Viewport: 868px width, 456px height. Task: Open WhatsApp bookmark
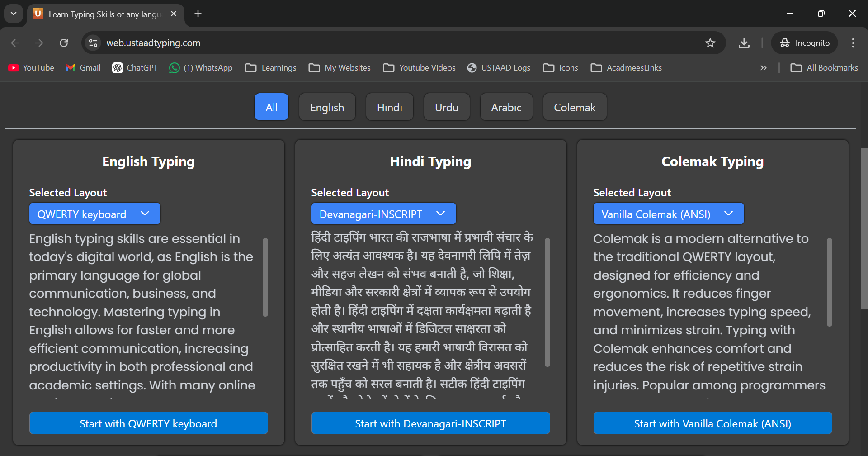(x=201, y=68)
